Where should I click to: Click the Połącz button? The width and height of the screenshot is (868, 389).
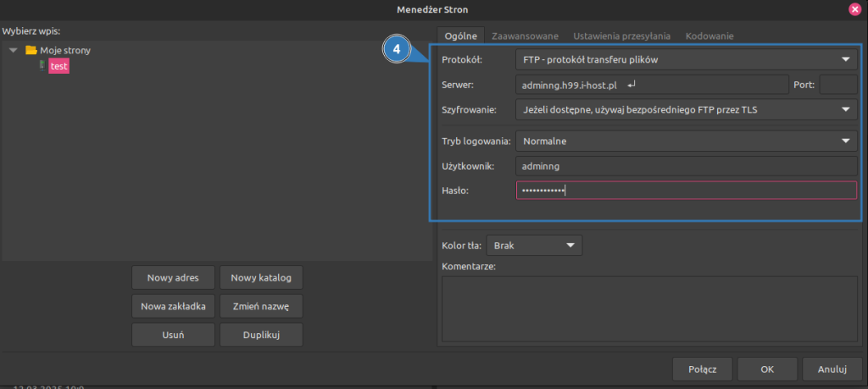703,369
